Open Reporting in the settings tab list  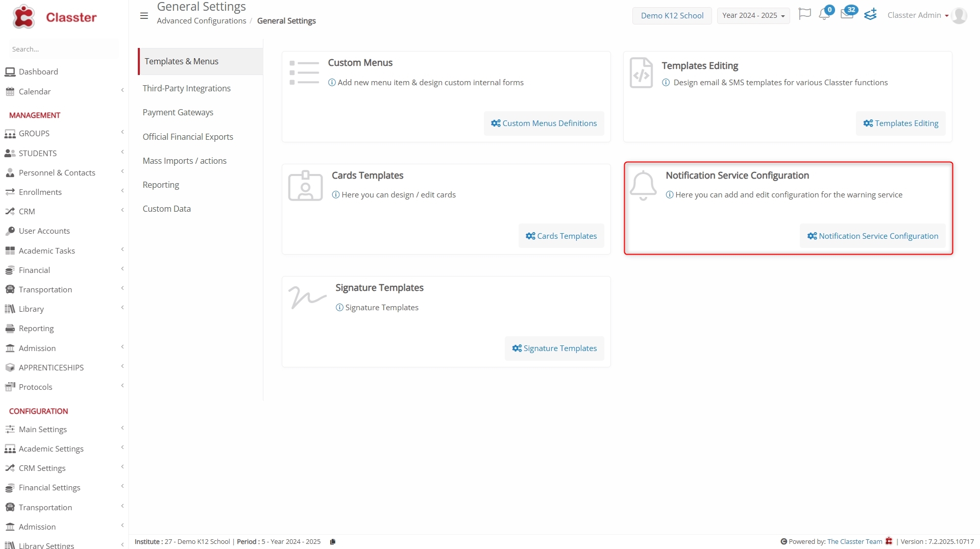(x=161, y=185)
